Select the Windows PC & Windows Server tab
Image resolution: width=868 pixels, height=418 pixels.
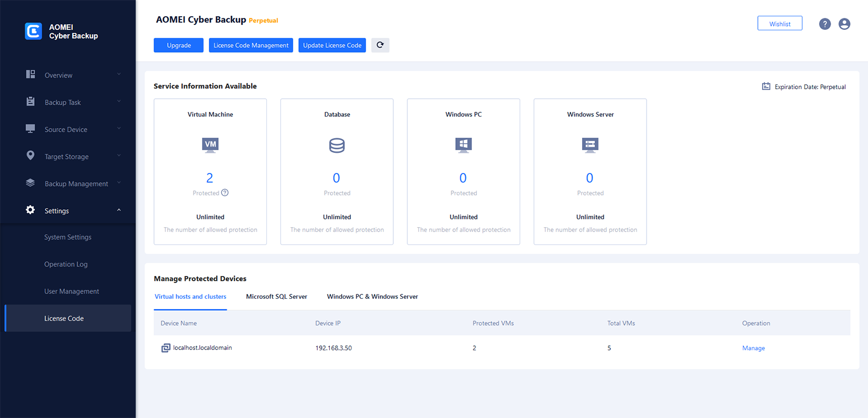coord(372,297)
